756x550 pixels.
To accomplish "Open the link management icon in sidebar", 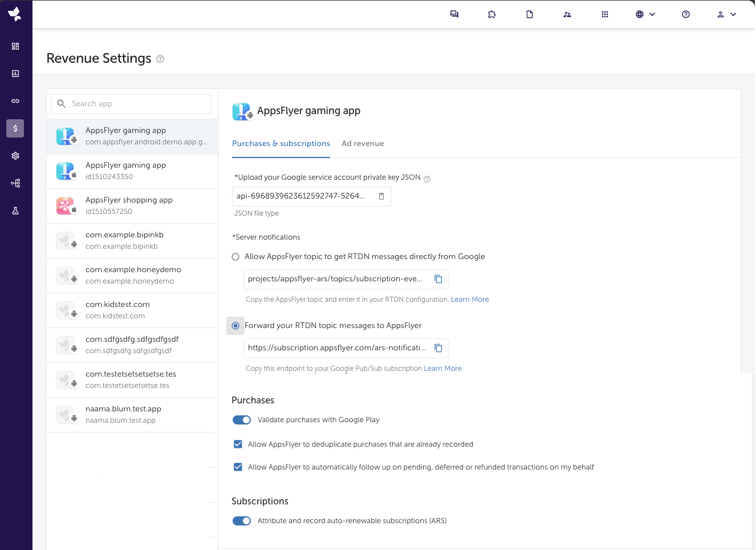I will (x=15, y=101).
